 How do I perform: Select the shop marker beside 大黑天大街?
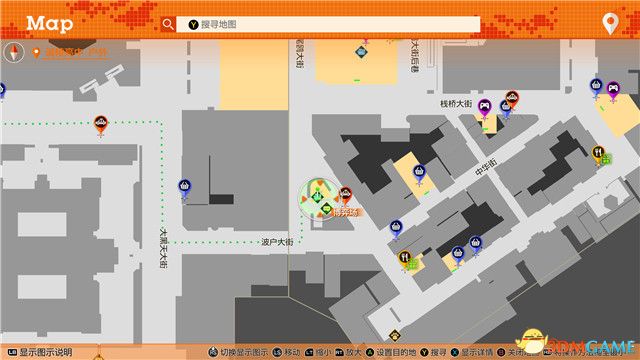184,187
